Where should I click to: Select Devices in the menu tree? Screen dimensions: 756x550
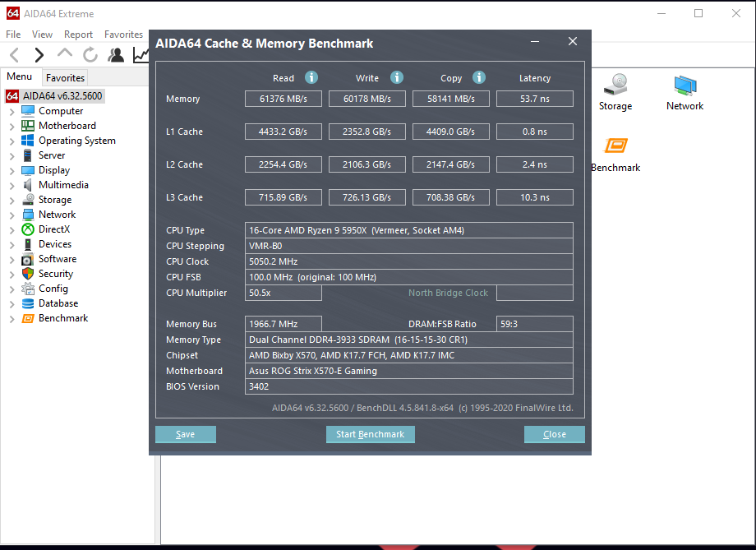[x=55, y=244]
